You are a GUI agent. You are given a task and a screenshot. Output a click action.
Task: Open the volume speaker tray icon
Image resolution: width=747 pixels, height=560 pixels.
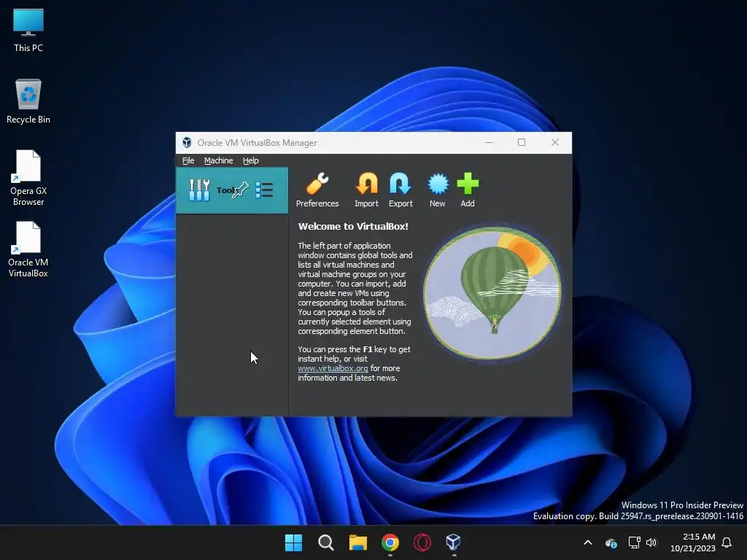pos(651,542)
